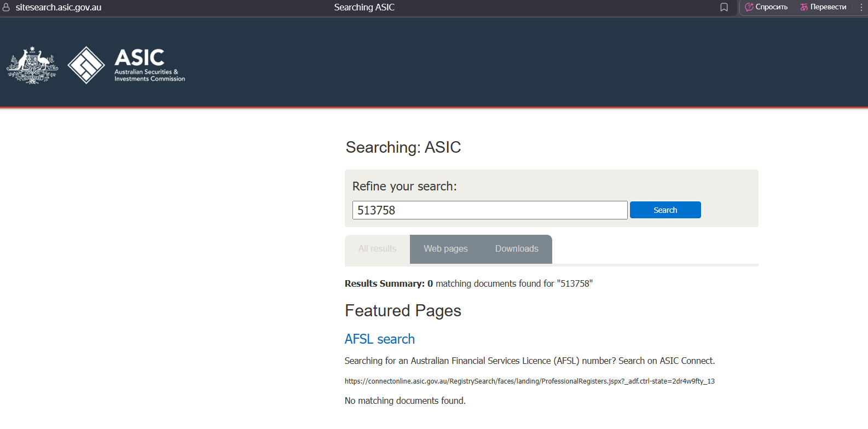Click the connectonline.asic.gov.au URL text
Image resolution: width=868 pixels, height=429 pixels.
coord(530,381)
